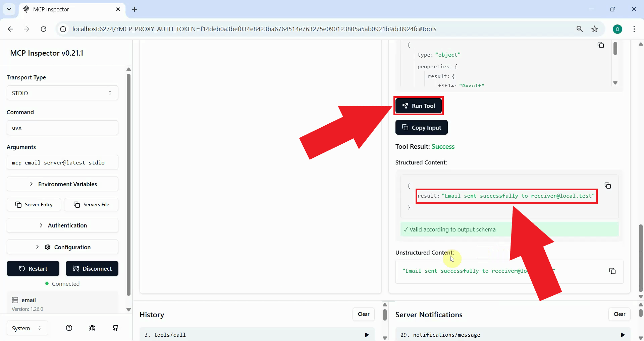
Task: Click the bug report icon
Action: click(x=92, y=328)
